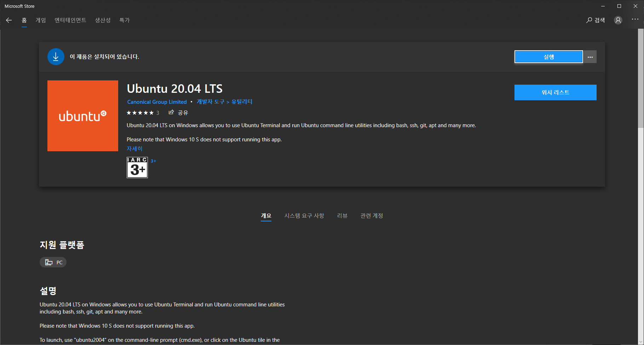Maximize the Microsoft Store window

click(619, 6)
